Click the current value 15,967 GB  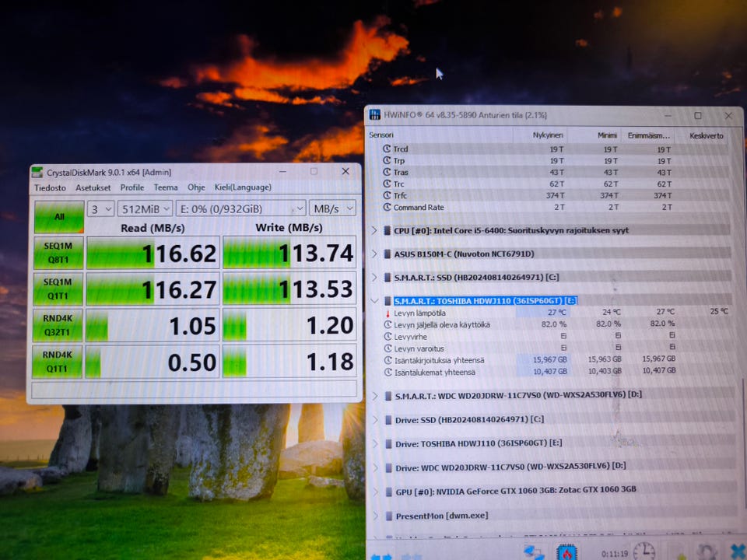pyautogui.click(x=550, y=360)
